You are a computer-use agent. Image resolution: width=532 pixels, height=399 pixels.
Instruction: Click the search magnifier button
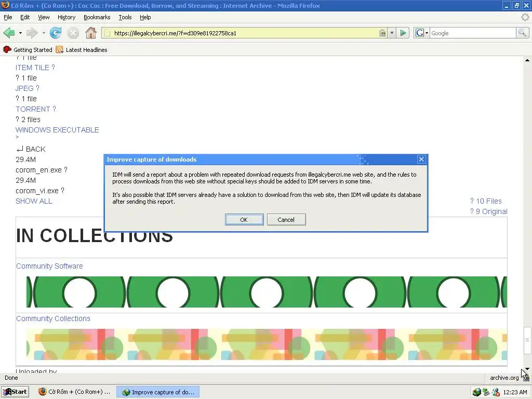pos(522,33)
